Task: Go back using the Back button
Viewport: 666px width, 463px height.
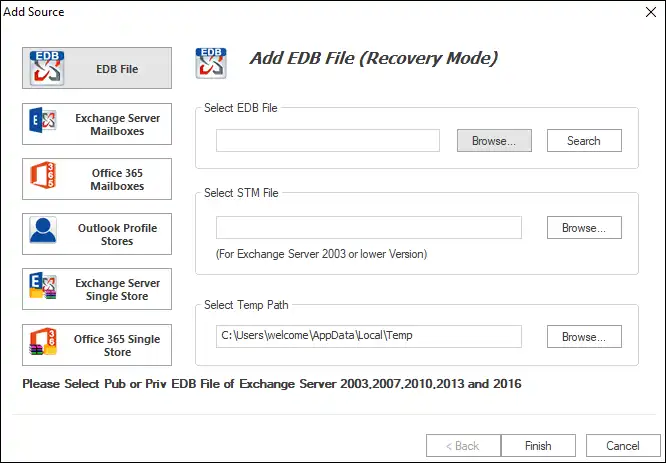Action: pos(463,446)
